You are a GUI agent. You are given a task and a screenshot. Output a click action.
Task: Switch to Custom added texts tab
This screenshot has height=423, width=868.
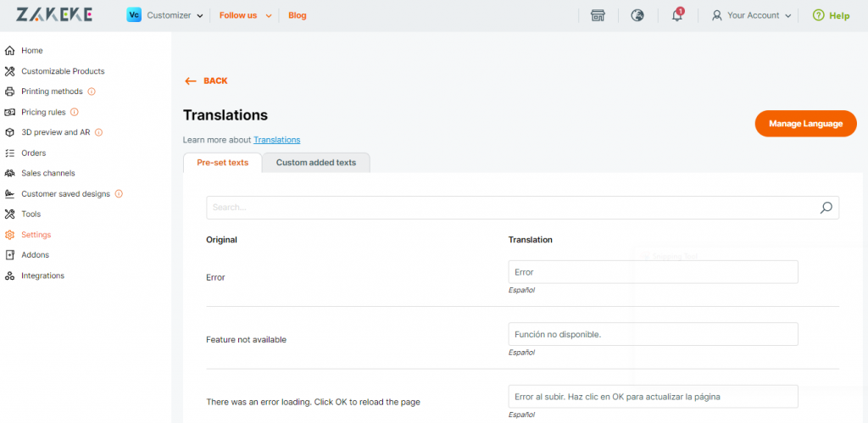click(x=316, y=163)
